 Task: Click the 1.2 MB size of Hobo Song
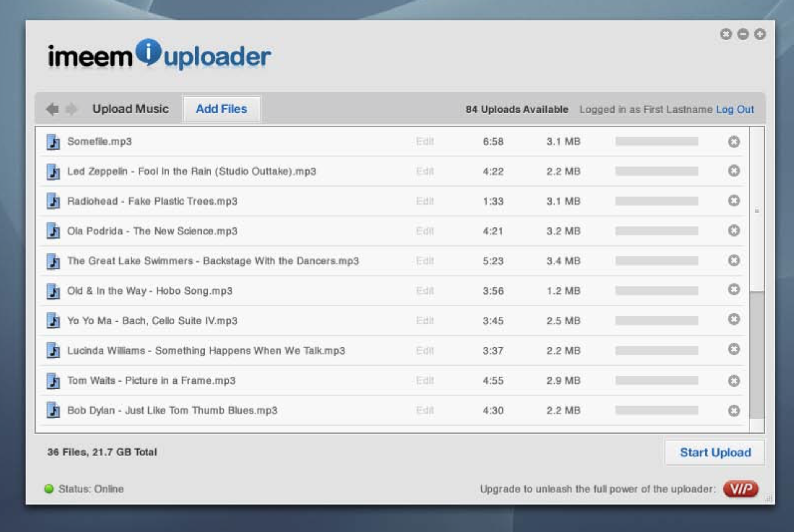tap(563, 291)
